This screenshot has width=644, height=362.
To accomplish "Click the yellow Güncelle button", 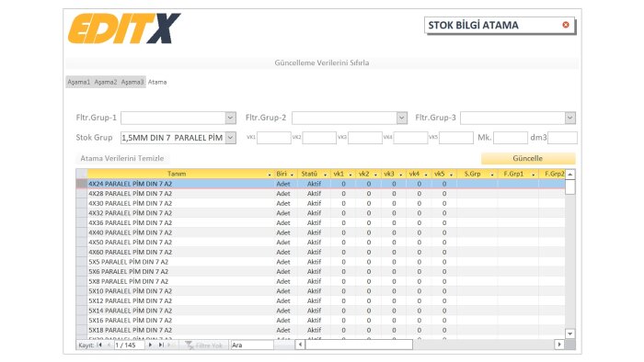I will click(528, 158).
